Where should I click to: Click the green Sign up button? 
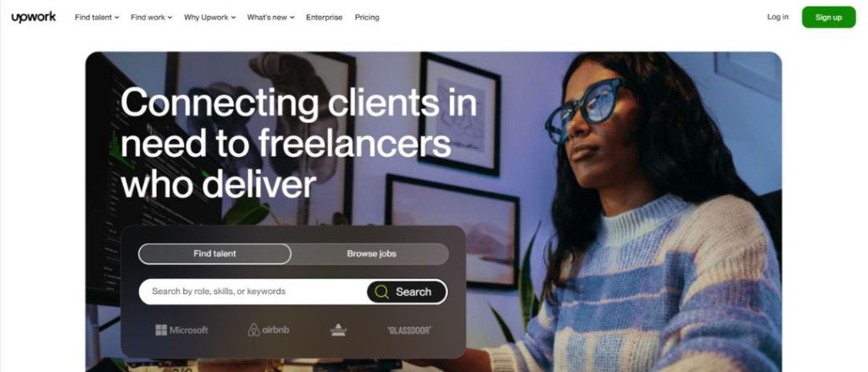coord(829,17)
